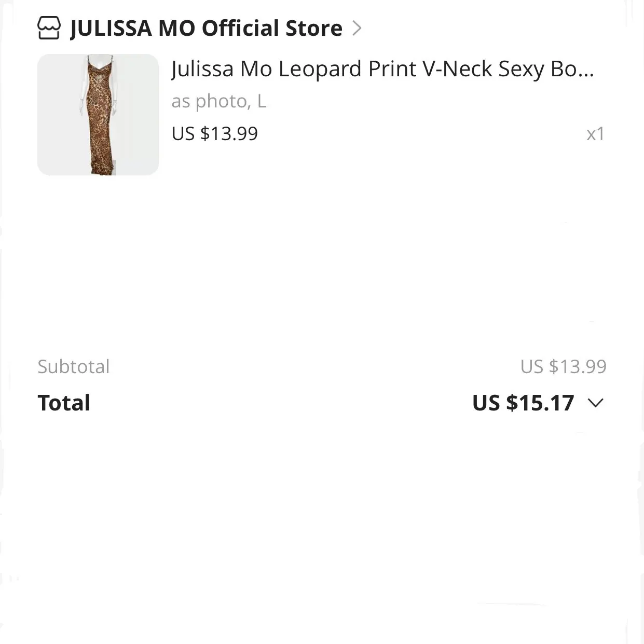Open the leopard print dress thumbnail
Image resolution: width=644 pixels, height=644 pixels.
click(98, 115)
